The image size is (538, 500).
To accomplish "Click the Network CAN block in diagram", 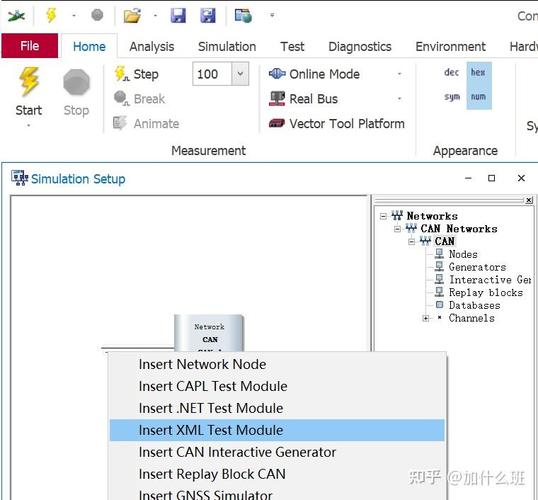I will (x=209, y=333).
